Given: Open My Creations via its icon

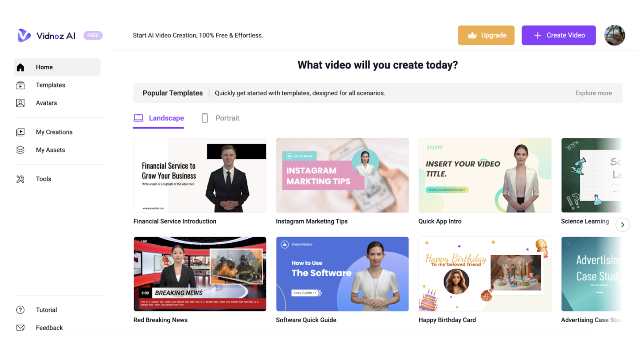Looking at the screenshot, I should [x=20, y=132].
